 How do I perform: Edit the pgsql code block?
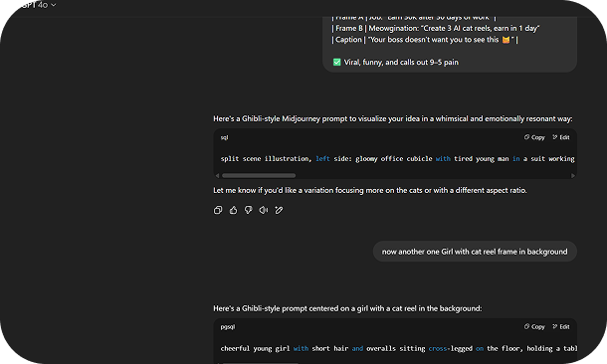click(x=561, y=327)
